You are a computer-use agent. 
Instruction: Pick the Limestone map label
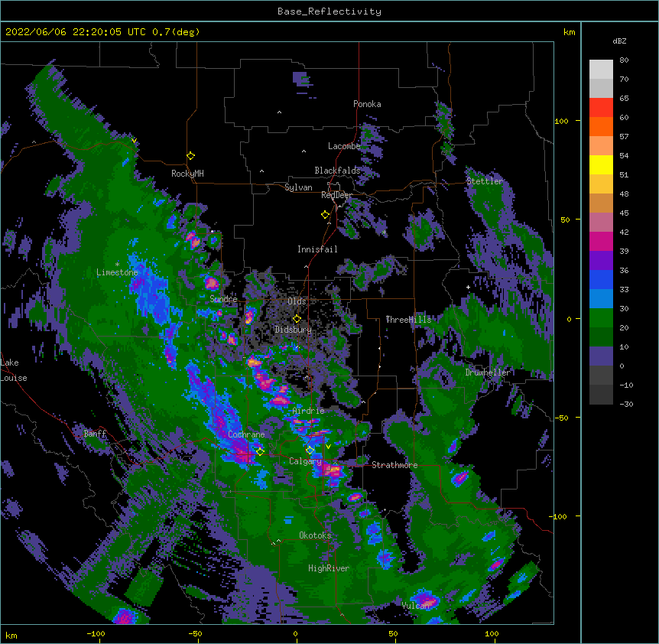(x=117, y=272)
